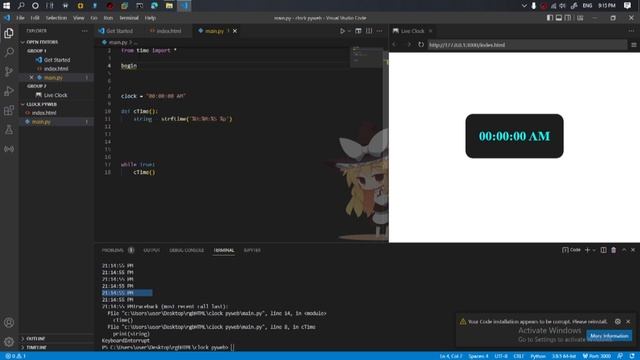Open the new terminal launch profile dropdown

pos(594,250)
